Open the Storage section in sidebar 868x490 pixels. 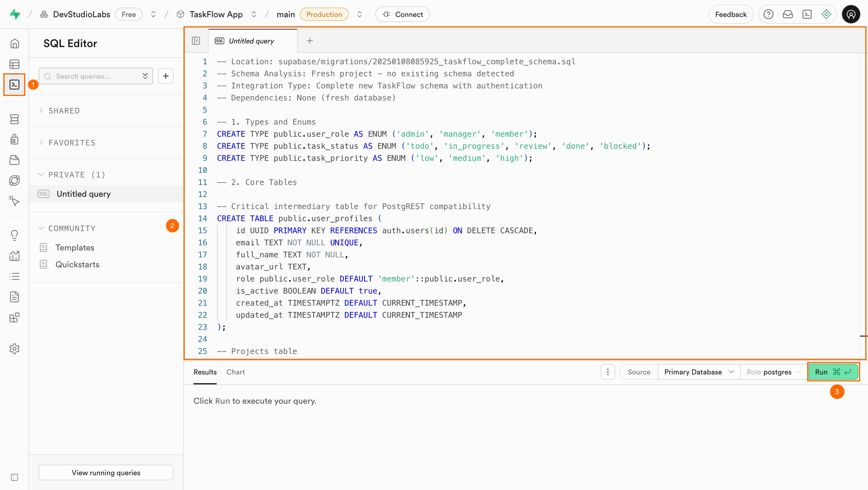click(x=14, y=160)
